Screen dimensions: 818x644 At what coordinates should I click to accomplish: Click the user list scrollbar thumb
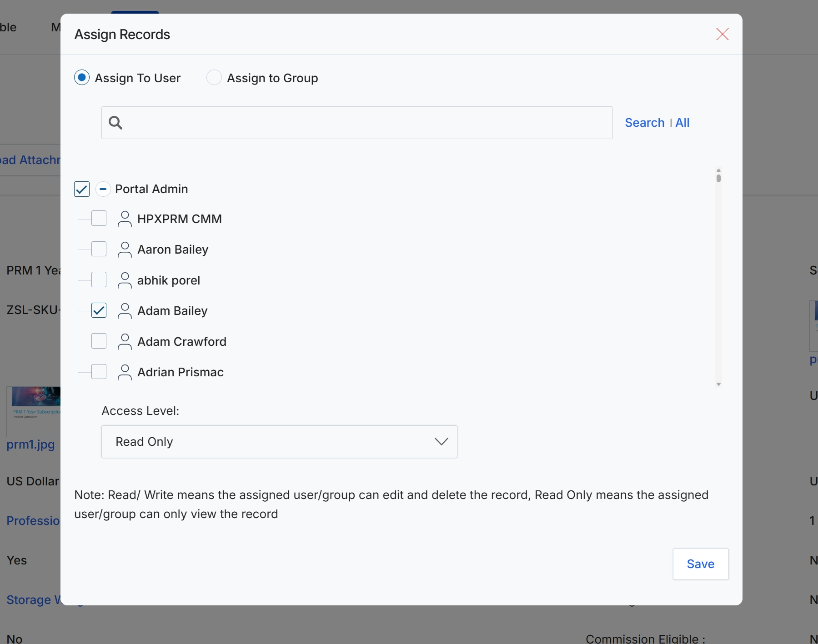[718, 178]
